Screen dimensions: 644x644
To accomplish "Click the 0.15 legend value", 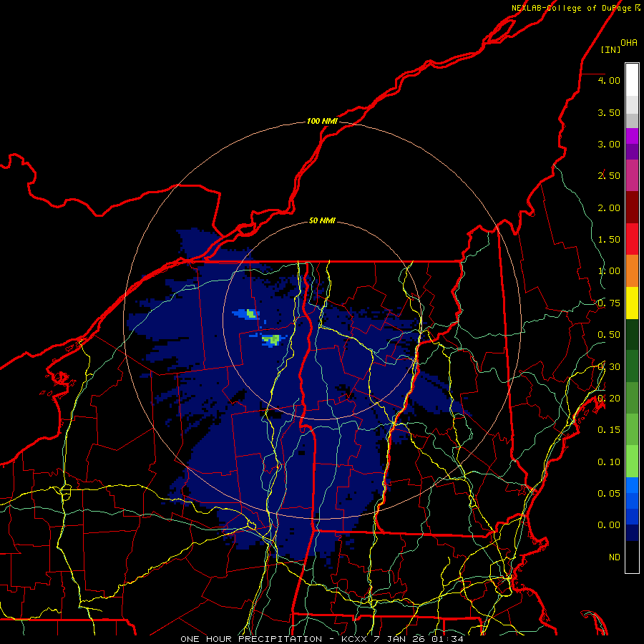I will [x=609, y=430].
